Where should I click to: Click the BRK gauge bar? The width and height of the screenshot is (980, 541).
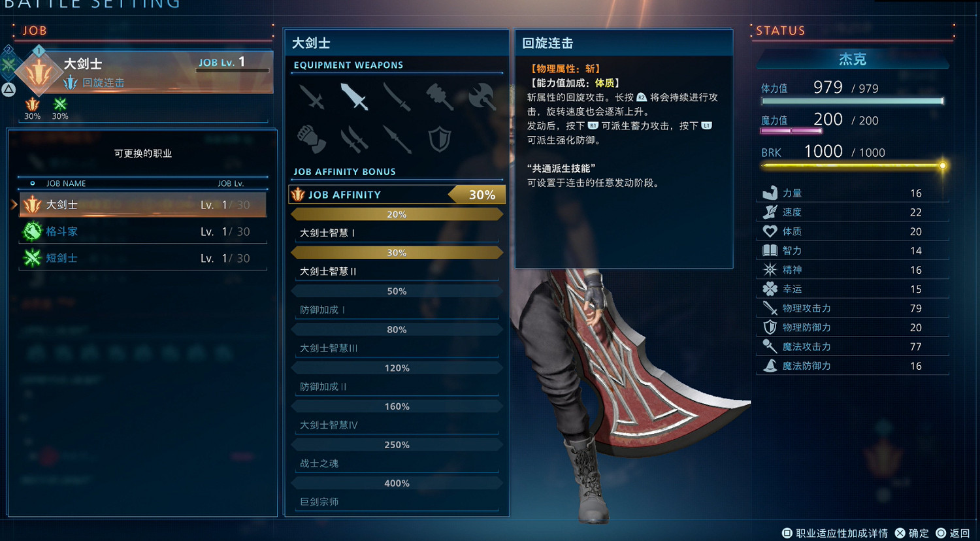click(x=853, y=165)
